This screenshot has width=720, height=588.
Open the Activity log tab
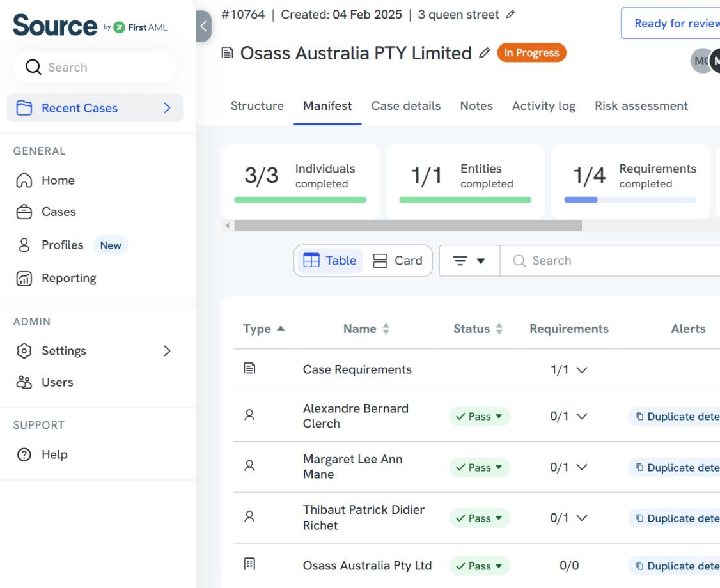[544, 106]
